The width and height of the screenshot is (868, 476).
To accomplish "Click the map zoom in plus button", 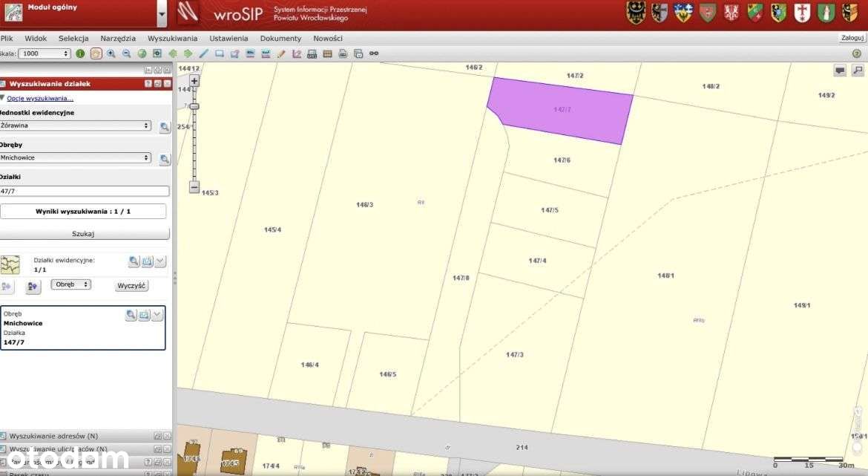I will (194, 81).
